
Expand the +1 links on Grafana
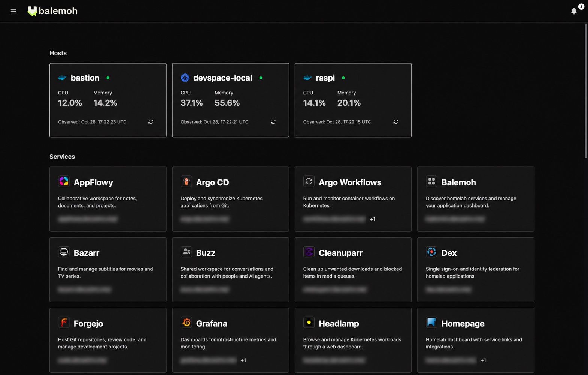pyautogui.click(x=243, y=360)
